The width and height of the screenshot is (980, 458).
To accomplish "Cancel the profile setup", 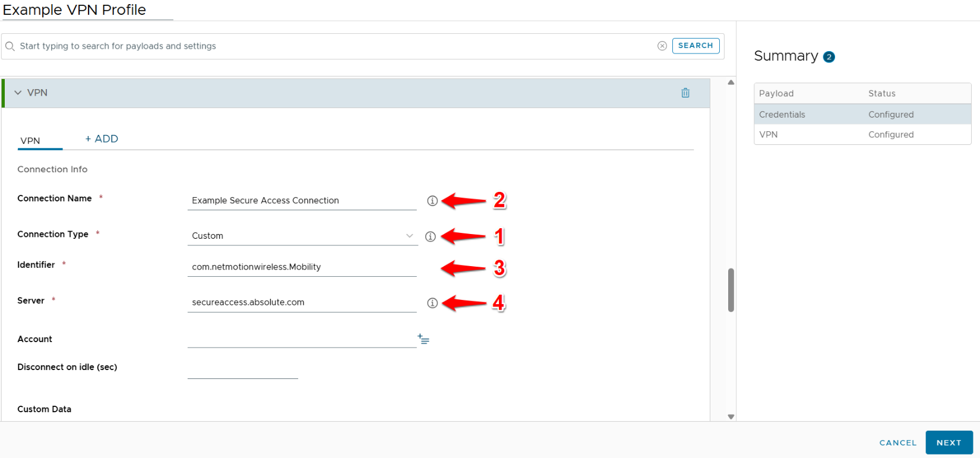I will 897,443.
